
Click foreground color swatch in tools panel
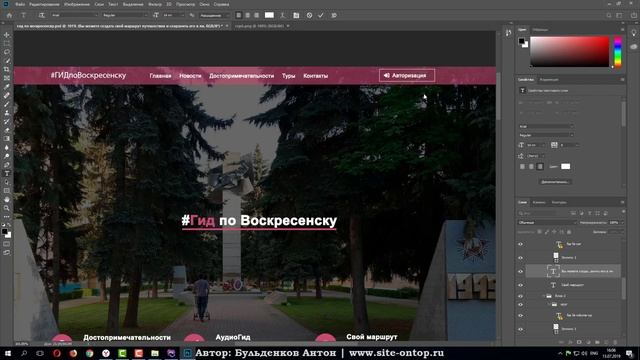[x=4, y=231]
